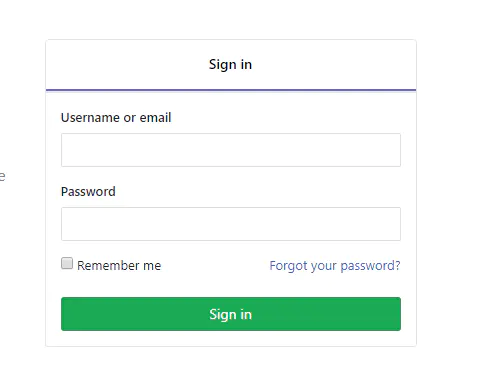The image size is (478, 377).
Task: Select the Sign in tab header
Action: click(230, 65)
